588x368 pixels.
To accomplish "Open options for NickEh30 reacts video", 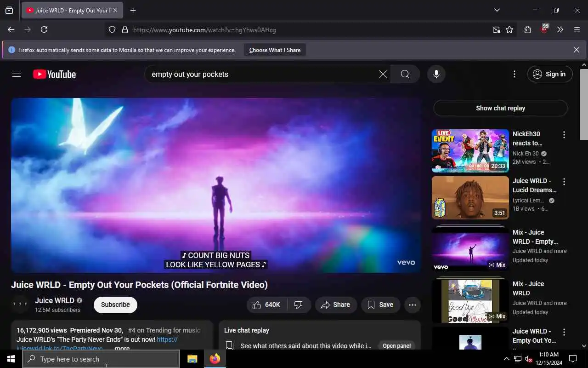I will point(564,135).
